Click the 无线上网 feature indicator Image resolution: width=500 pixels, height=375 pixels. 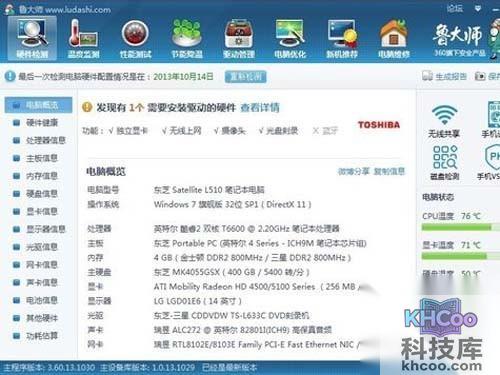[x=182, y=131]
